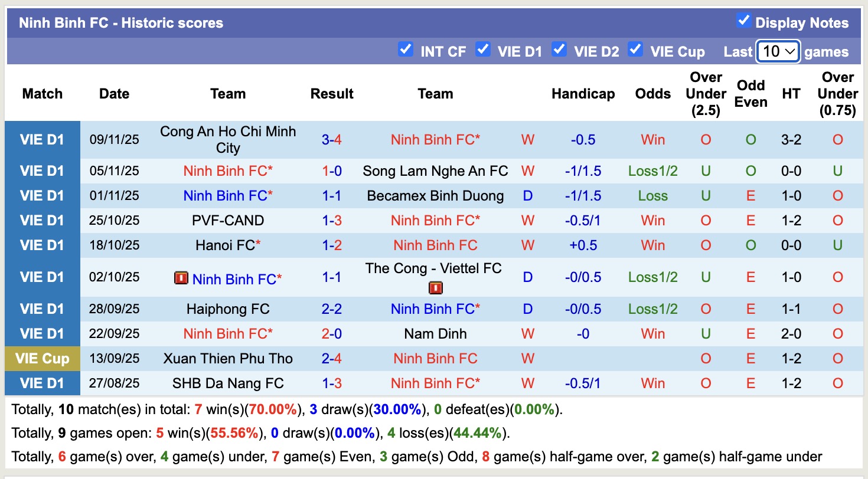Click the VIE D1 badge on the Becamex Binh Duong row

tap(42, 195)
